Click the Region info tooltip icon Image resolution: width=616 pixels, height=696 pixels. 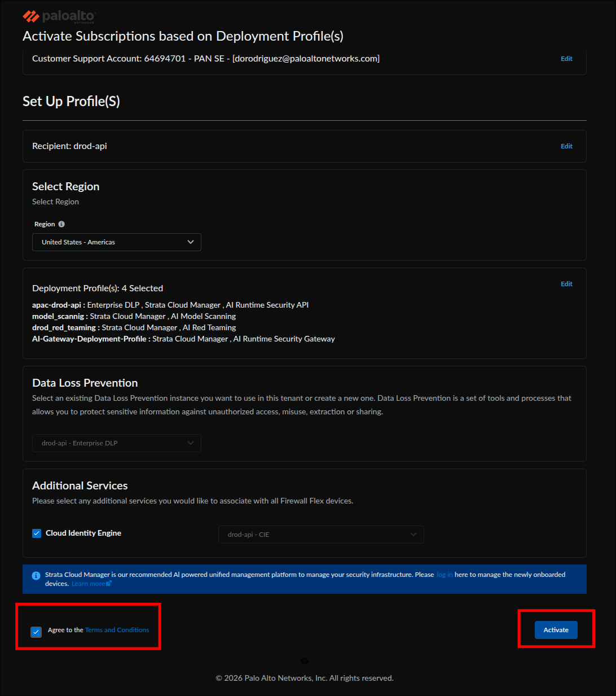(61, 224)
